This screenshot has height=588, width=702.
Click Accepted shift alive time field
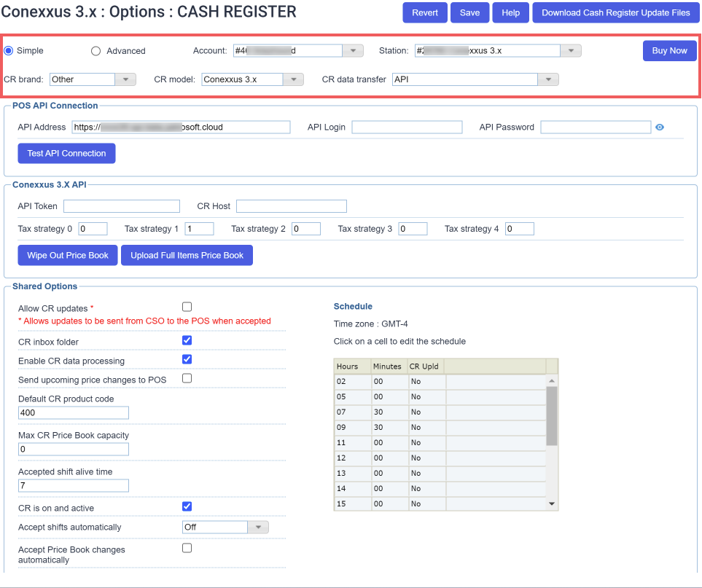(x=74, y=485)
